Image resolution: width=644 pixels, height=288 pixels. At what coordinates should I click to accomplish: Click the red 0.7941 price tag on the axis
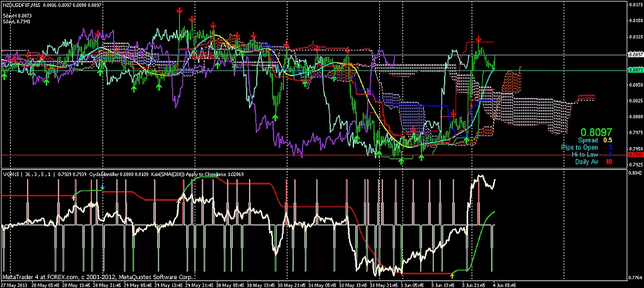635,155
